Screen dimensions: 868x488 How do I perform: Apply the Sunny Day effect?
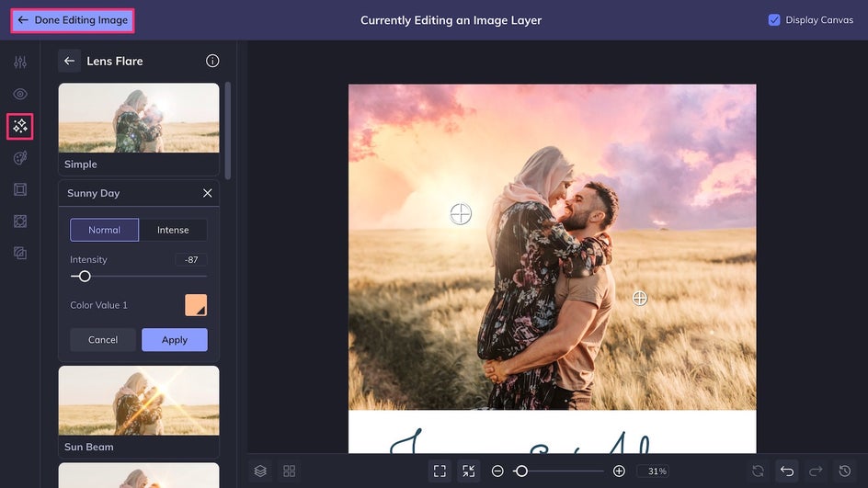click(175, 340)
